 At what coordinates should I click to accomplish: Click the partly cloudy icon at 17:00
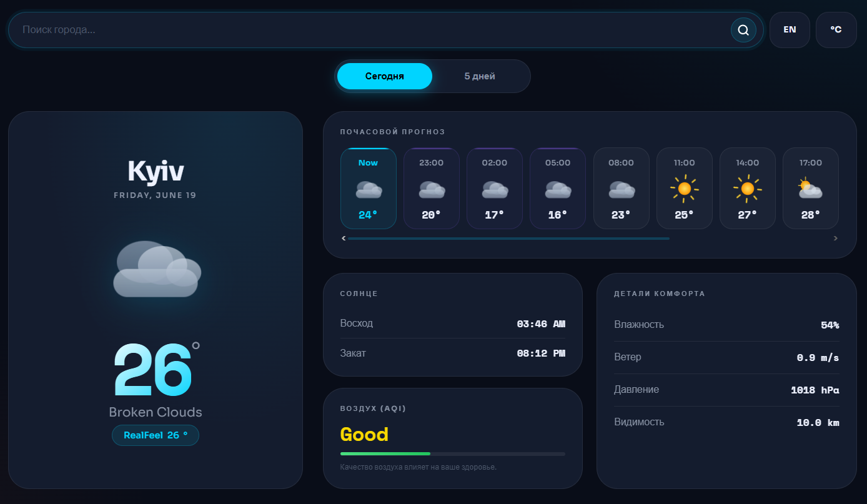(810, 189)
